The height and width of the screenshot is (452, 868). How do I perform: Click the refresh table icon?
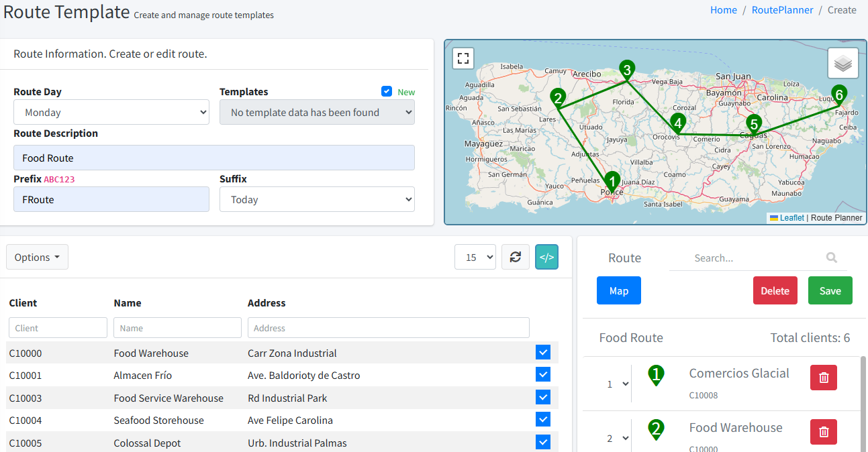pos(516,257)
